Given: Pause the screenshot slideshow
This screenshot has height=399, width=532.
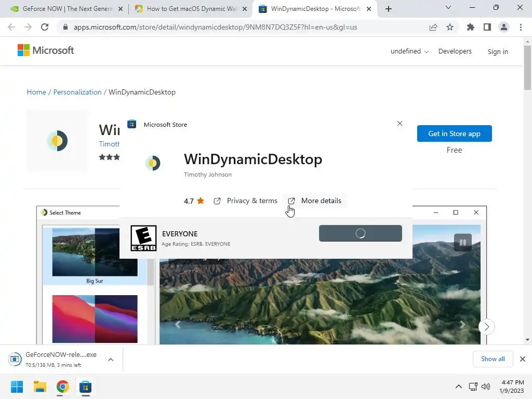Looking at the screenshot, I should coord(463,242).
